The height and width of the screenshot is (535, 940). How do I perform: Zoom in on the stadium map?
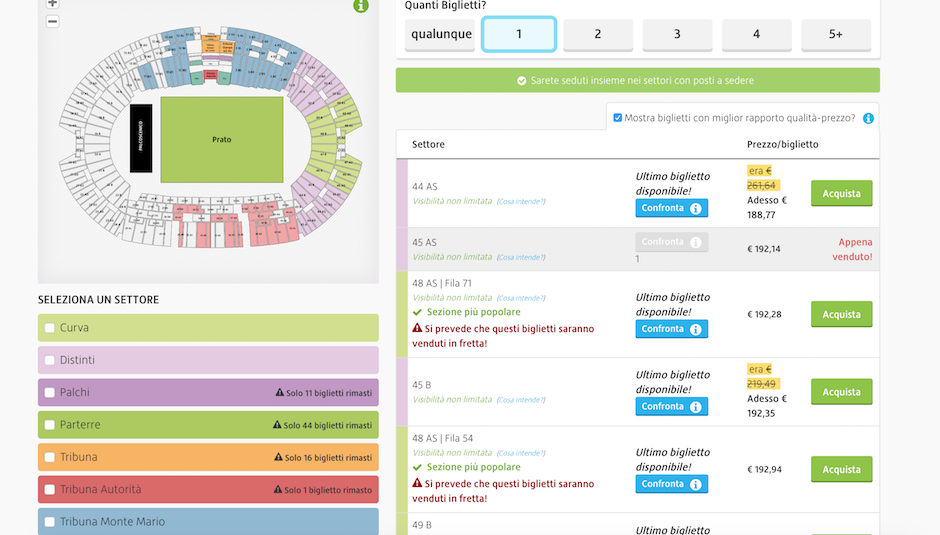click(53, 4)
